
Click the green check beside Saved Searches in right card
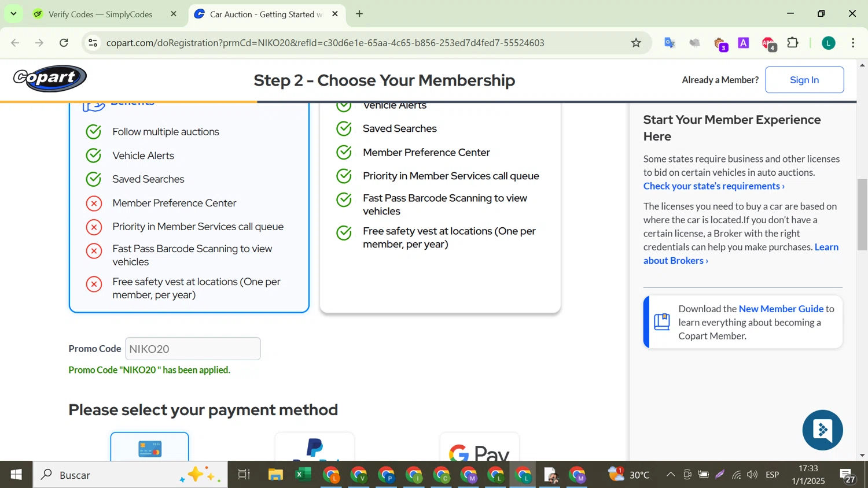344,128
